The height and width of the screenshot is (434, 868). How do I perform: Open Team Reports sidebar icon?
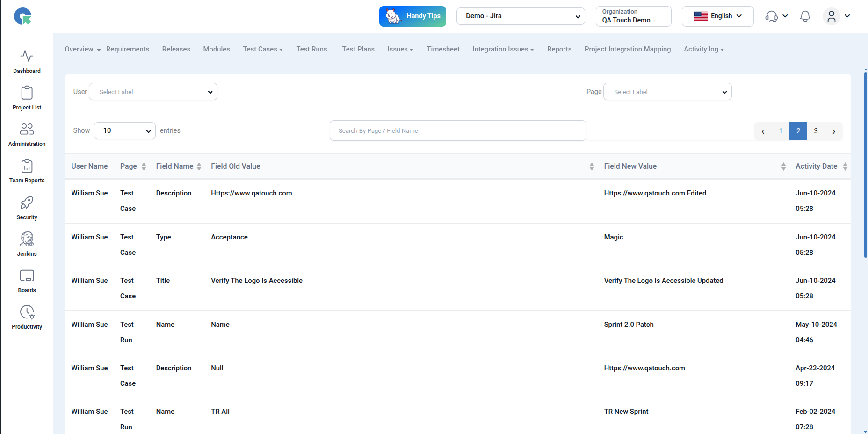tap(27, 166)
